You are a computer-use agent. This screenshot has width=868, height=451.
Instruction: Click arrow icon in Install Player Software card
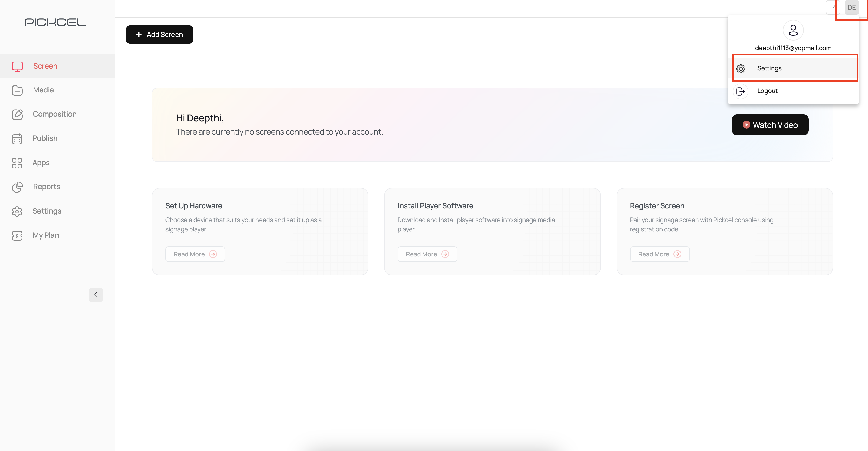[x=445, y=254]
